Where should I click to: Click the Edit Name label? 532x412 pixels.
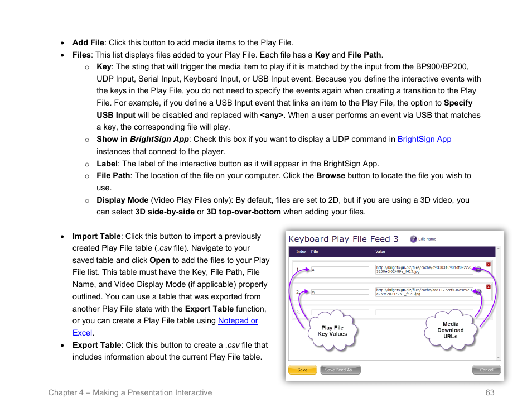tap(427, 239)
